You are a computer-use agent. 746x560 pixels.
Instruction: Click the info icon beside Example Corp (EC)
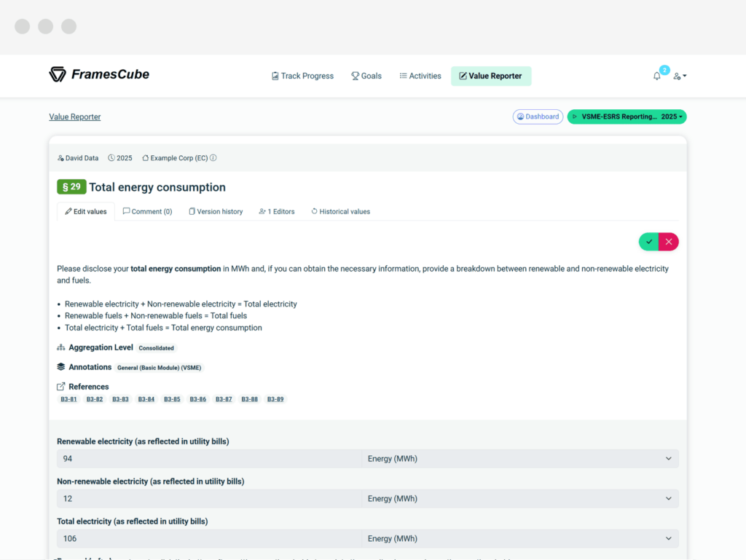(213, 158)
